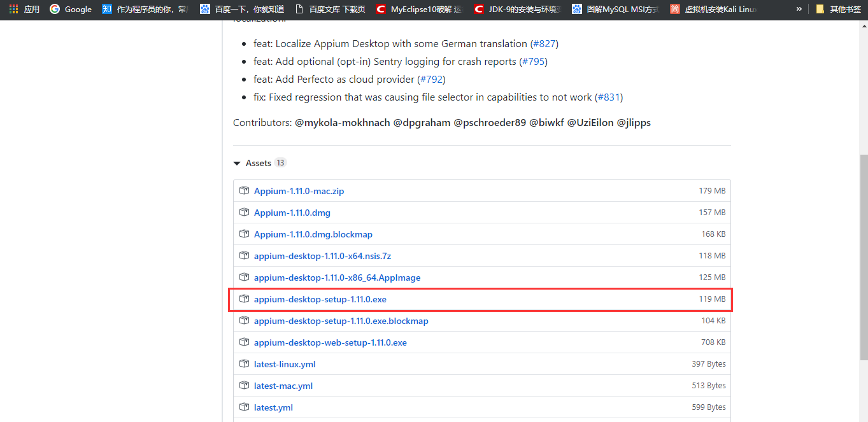This screenshot has height=422, width=868.
Task: Open issue link #827
Action: click(x=546, y=43)
